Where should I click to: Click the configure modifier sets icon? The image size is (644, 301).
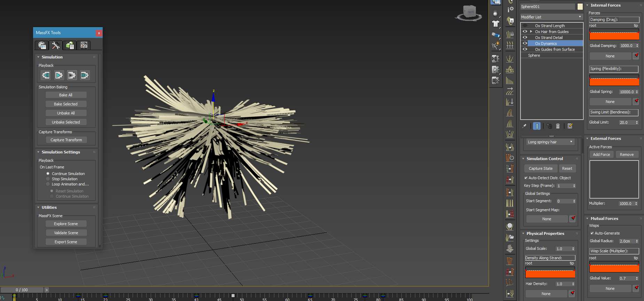tap(570, 126)
